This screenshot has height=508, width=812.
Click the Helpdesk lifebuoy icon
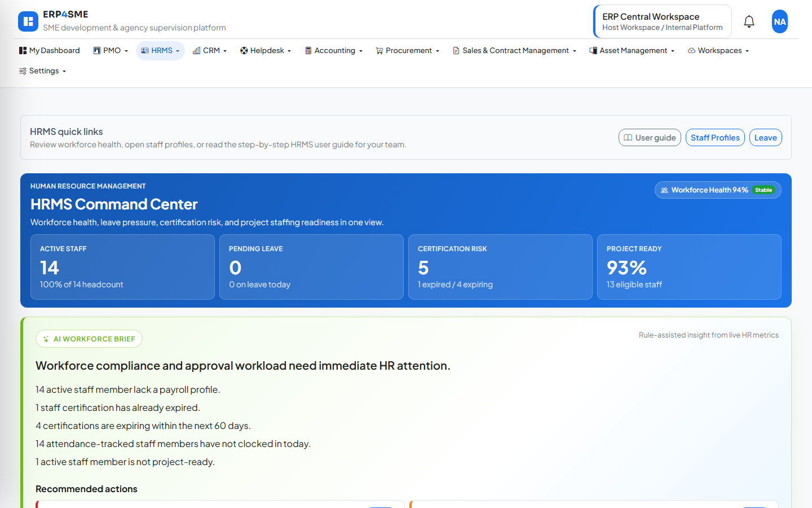tap(244, 50)
